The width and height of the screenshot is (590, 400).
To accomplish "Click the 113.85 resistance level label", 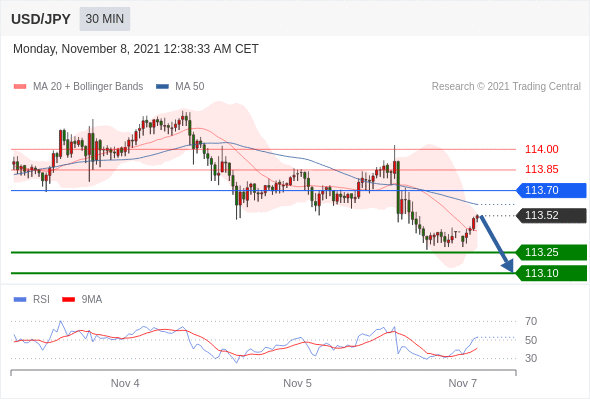I will click(x=541, y=169).
